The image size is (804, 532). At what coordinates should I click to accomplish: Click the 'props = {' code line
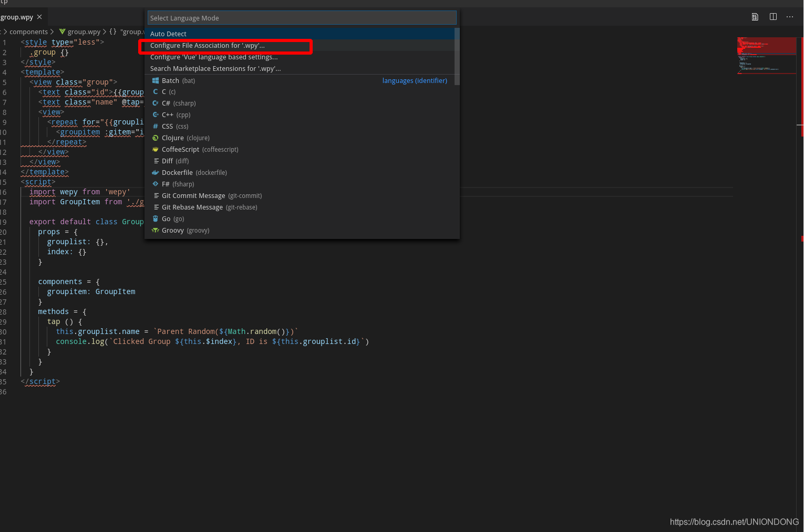tap(58, 232)
